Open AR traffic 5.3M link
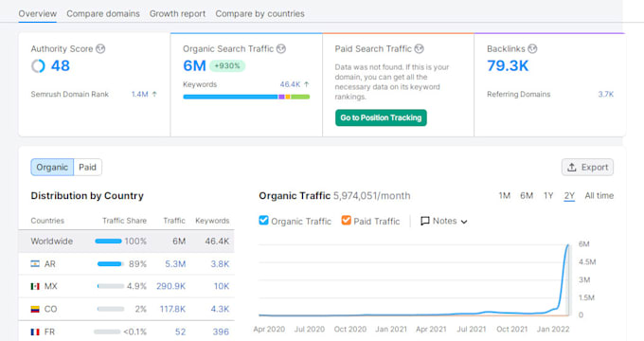644x341 pixels. pos(175,263)
